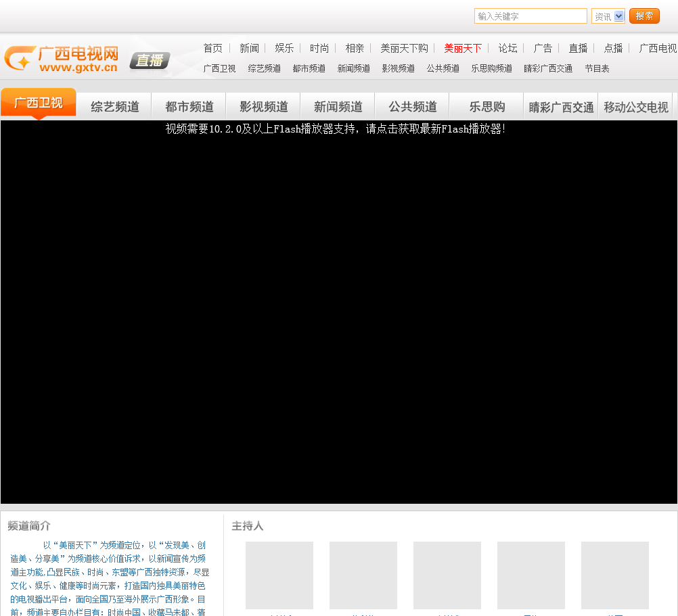Click the fifth 主持人 host thumbnail
This screenshot has height=616, width=678.
tap(615, 575)
